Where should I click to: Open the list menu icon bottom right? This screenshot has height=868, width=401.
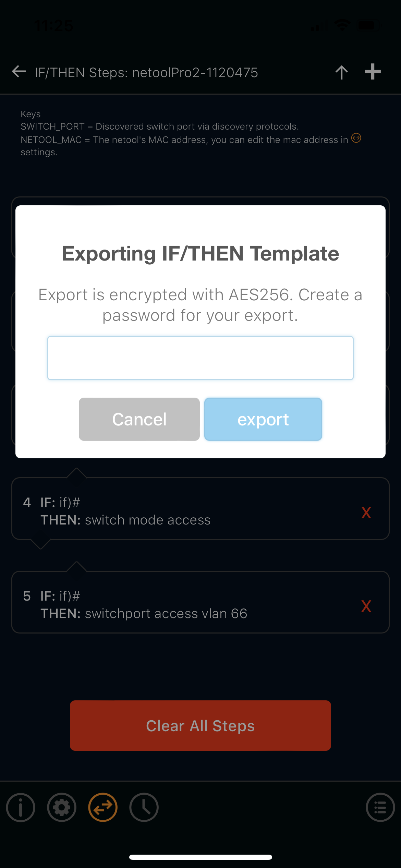380,807
